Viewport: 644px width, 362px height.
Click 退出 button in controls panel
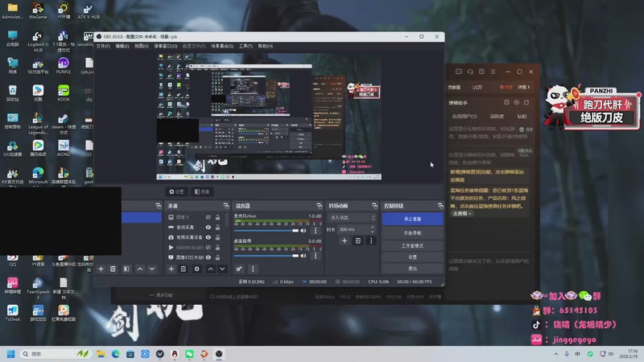pos(412,269)
